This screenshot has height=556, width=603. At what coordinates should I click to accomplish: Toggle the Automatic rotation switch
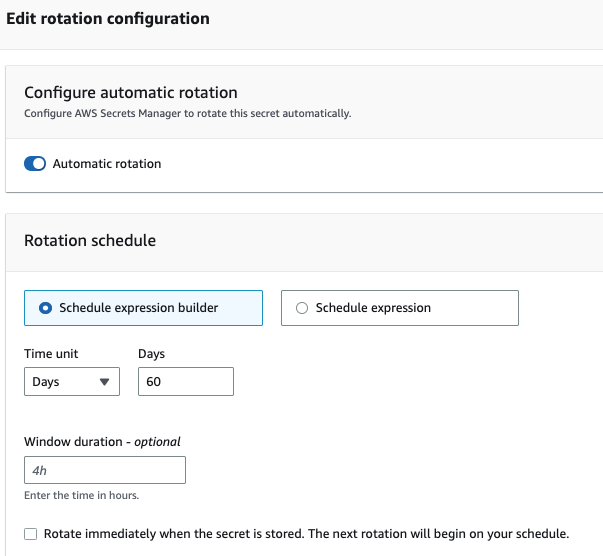(35, 164)
